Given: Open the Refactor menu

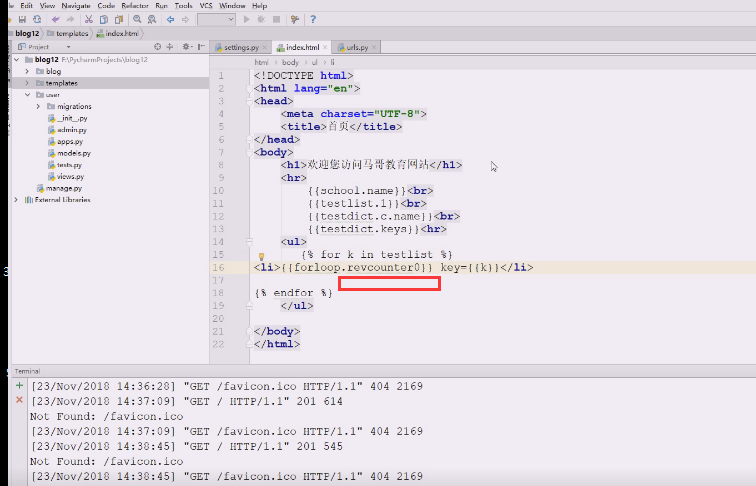Looking at the screenshot, I should 135,6.
